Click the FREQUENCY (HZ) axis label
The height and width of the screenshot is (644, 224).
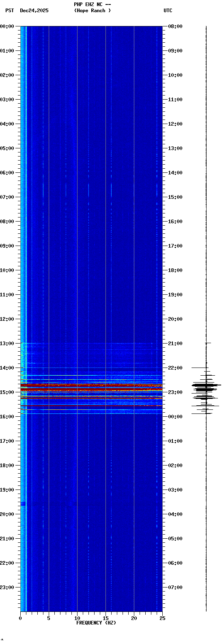click(x=96, y=623)
